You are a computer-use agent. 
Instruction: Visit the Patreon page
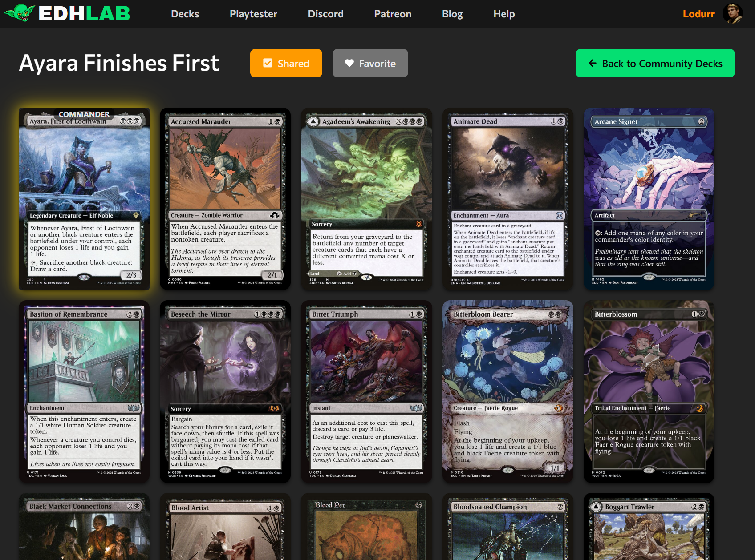pos(393,14)
